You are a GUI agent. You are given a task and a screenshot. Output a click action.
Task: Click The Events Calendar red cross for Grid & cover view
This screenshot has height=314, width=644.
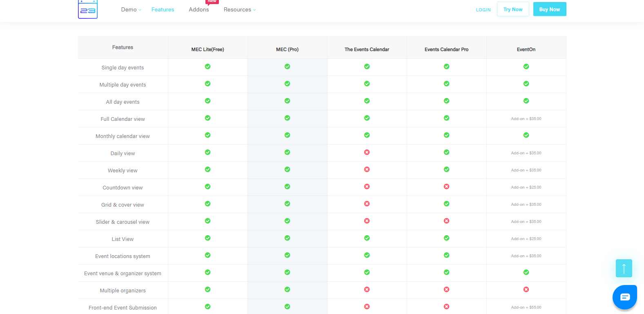coord(367,204)
